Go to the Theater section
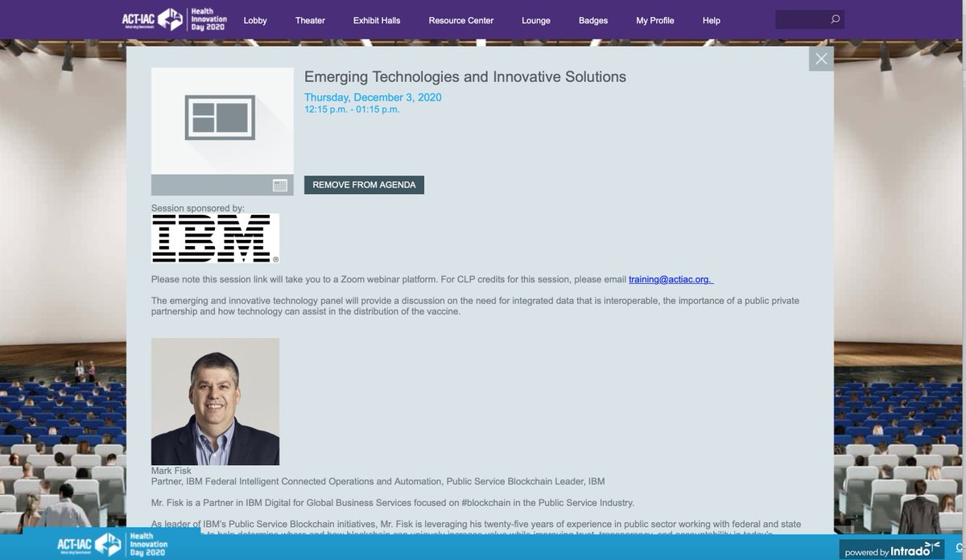The width and height of the screenshot is (966, 560). [x=310, y=20]
